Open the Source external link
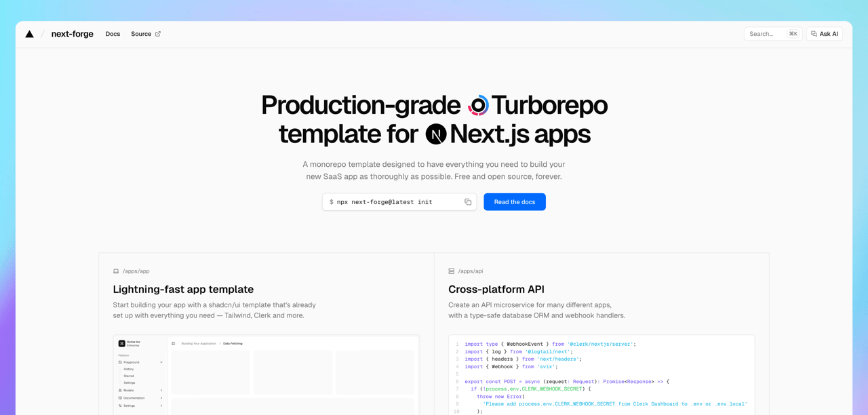This screenshot has width=868, height=415. (x=146, y=34)
